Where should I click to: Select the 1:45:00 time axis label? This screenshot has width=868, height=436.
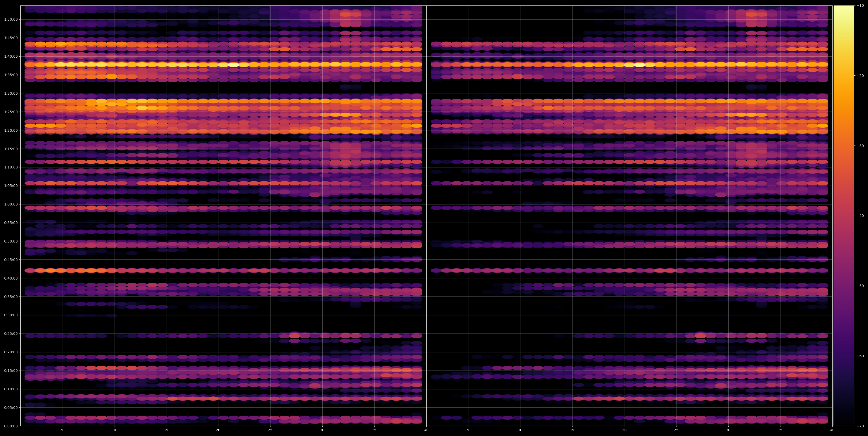[x=10, y=38]
